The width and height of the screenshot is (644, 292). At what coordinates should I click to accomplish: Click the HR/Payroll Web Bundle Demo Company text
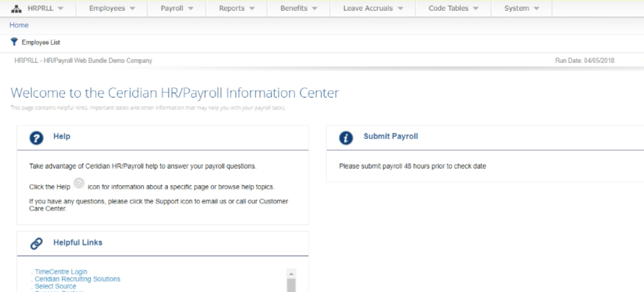point(98,60)
